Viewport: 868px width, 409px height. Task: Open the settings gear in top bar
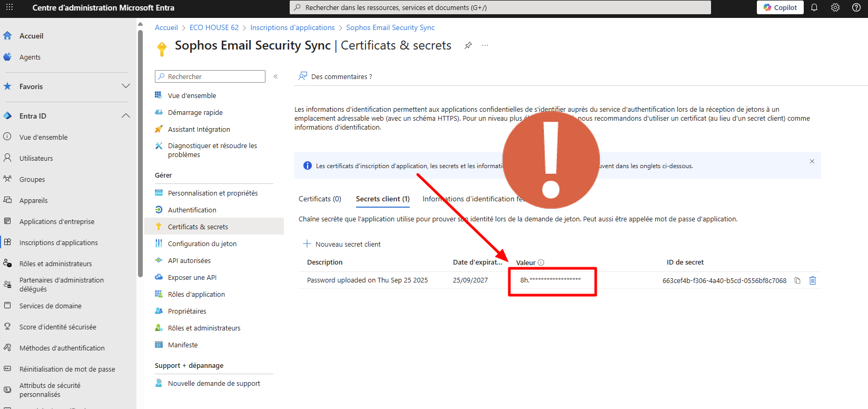835,7
